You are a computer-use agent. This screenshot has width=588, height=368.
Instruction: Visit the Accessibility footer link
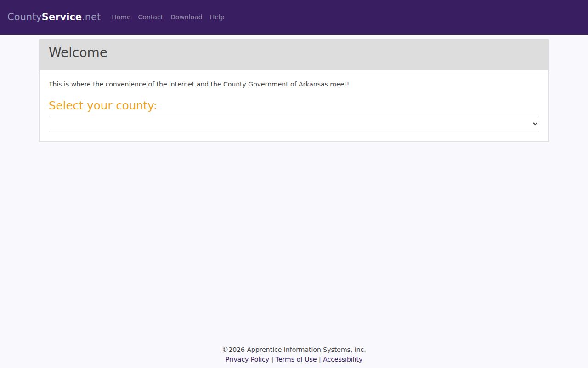pyautogui.click(x=343, y=359)
